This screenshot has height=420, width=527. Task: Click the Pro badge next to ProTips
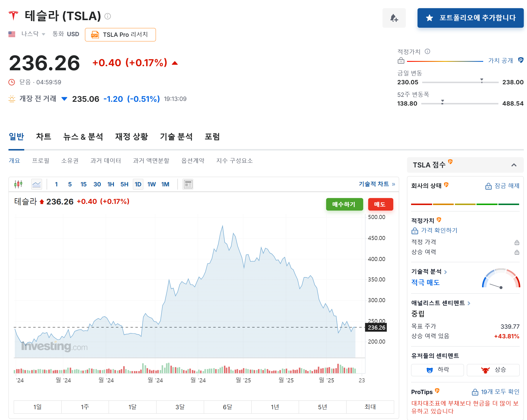point(437,391)
